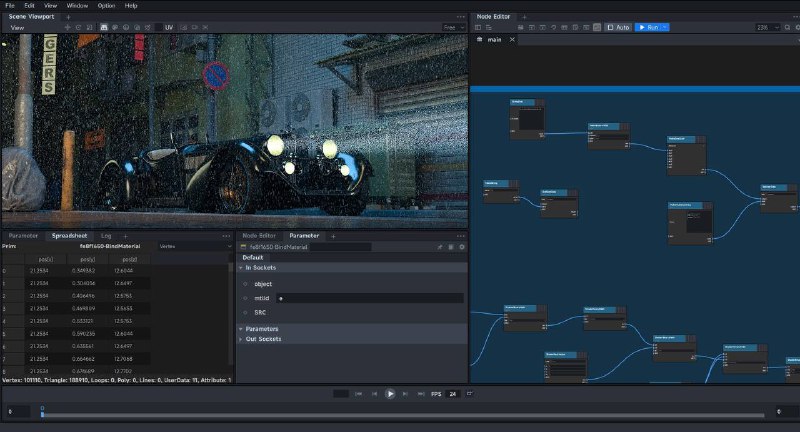Screen dimensions: 800x432
Task: Select spreadsheet row 4
Action: pyautogui.click(x=77, y=321)
